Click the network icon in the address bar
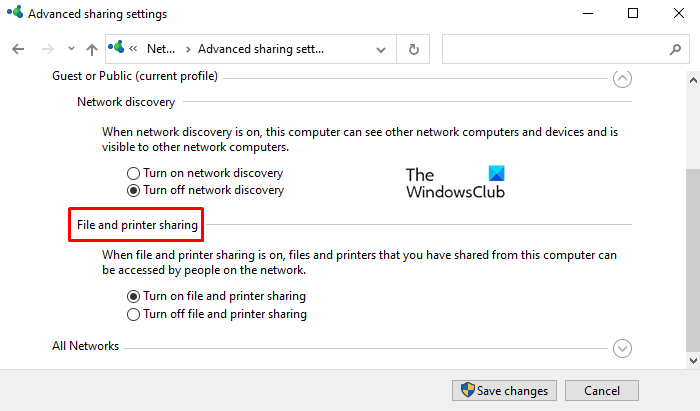Screen dimensions: 700x411 click(118, 48)
